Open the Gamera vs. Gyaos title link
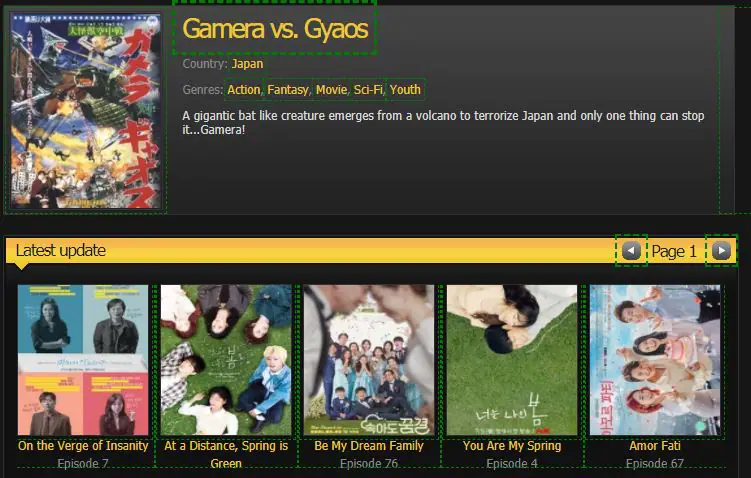Viewport: 751px width, 478px height. coord(275,29)
